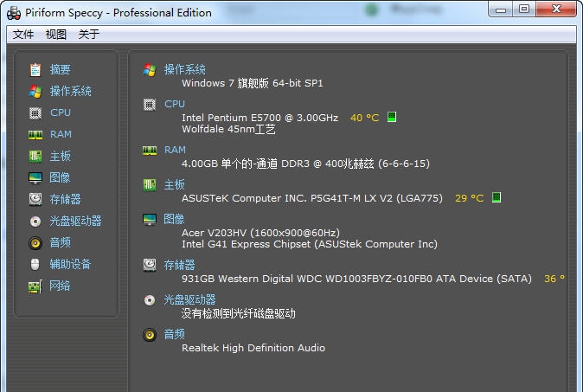Click the Speccy app icon in title bar
583x392 pixels.
point(14,13)
